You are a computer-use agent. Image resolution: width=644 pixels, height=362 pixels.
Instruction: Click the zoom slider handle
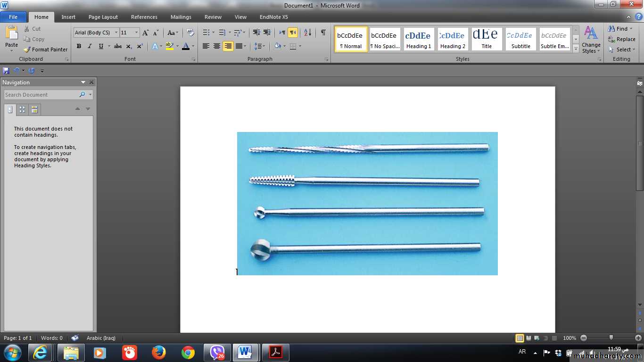(x=611, y=337)
